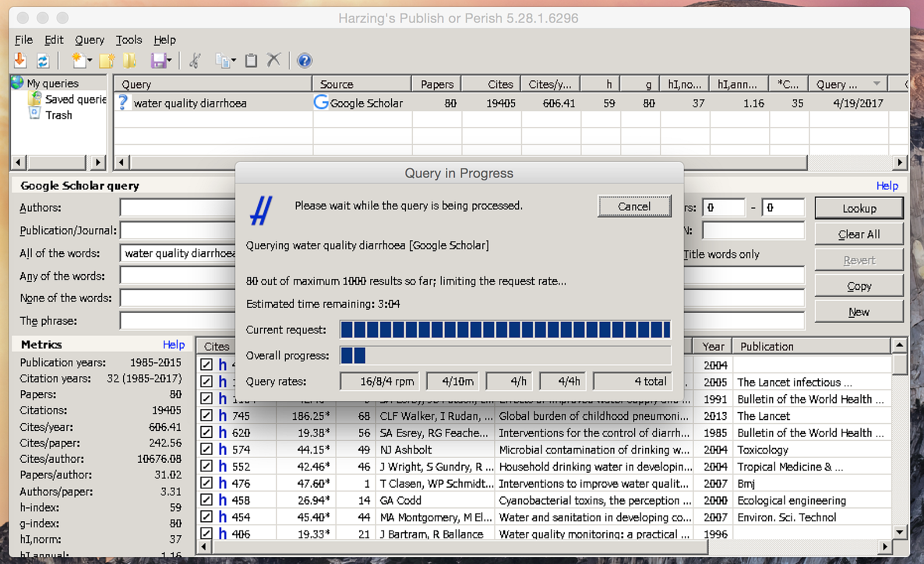Uncheck the MA Montgomery paper checkbox
The width and height of the screenshot is (924, 564).
tap(206, 517)
